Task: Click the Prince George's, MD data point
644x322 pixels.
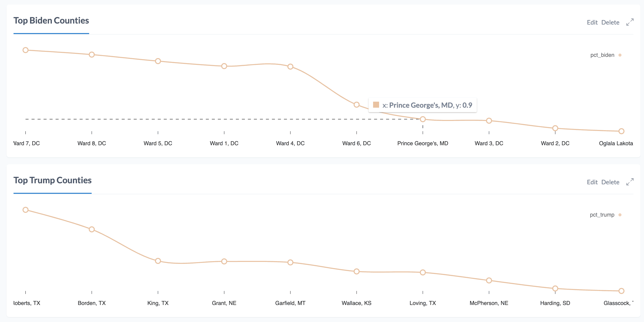Action: click(423, 119)
